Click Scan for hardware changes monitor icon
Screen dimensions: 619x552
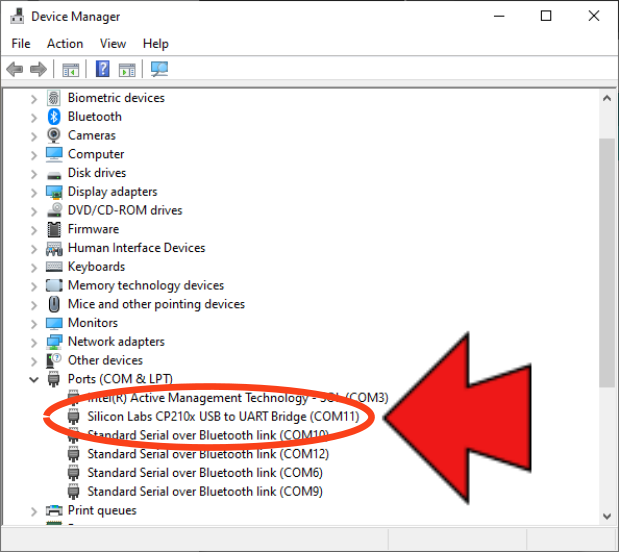click(159, 69)
